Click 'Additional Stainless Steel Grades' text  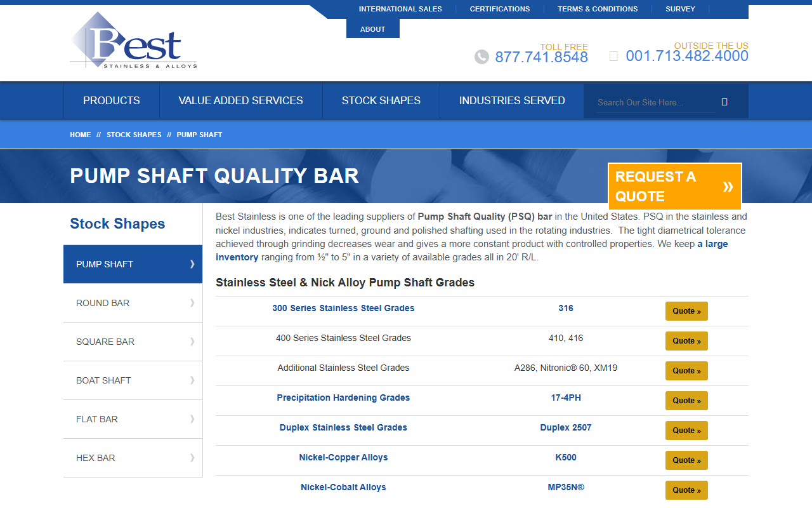pos(343,368)
